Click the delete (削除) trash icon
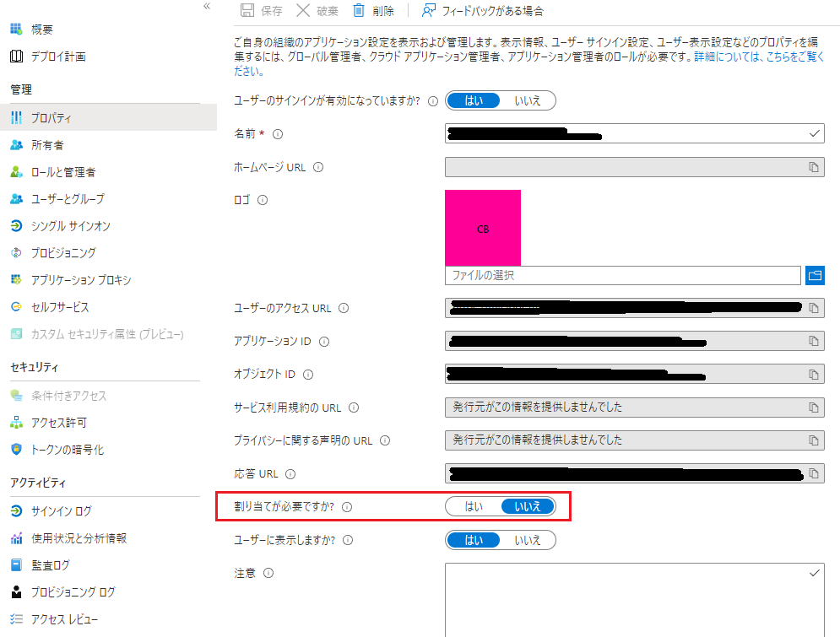This screenshot has height=637, width=840. pyautogui.click(x=359, y=11)
